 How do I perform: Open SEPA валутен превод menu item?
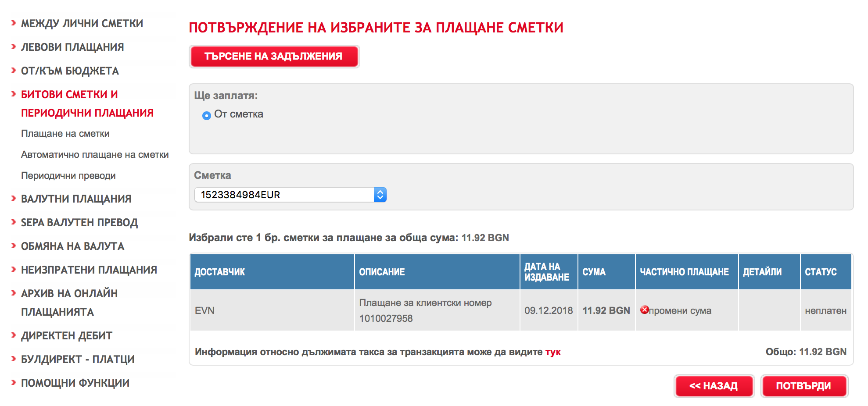click(79, 223)
